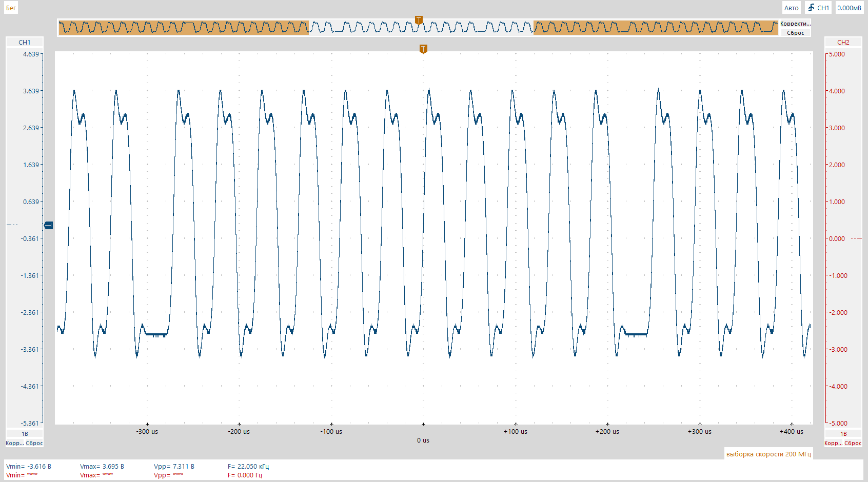Screen dimensions: 868x482
Task: Click red CH2 reading 'Vmax= ****'
Action: tap(96, 475)
